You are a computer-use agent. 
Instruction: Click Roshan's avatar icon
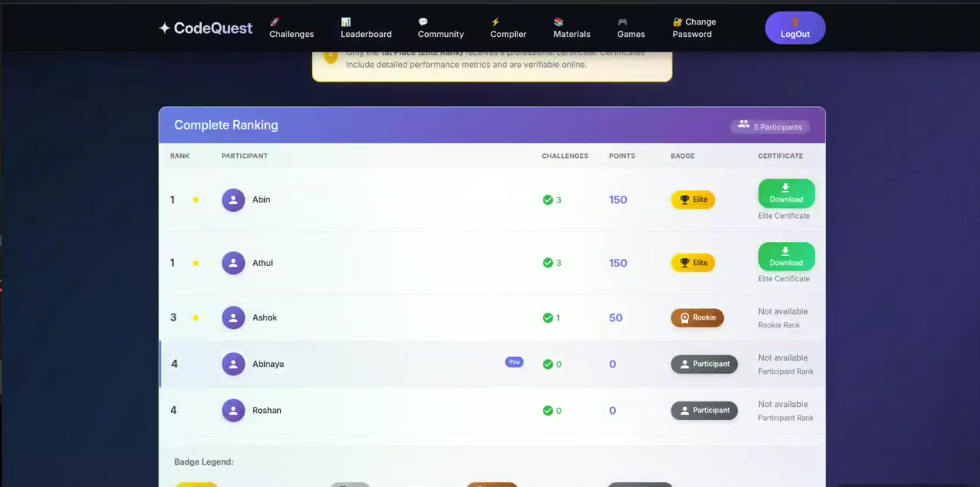pyautogui.click(x=233, y=411)
